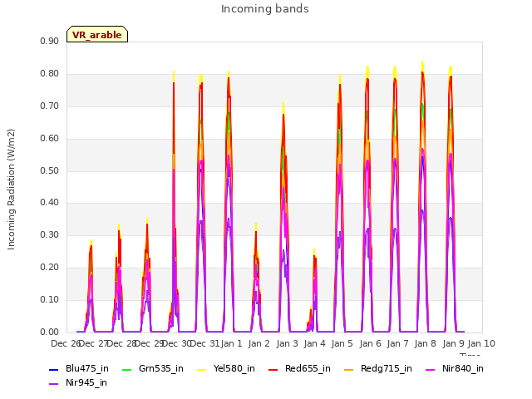
Task: Click the Jan 8 peak of the radiation curve
Action: pyautogui.click(x=422, y=62)
